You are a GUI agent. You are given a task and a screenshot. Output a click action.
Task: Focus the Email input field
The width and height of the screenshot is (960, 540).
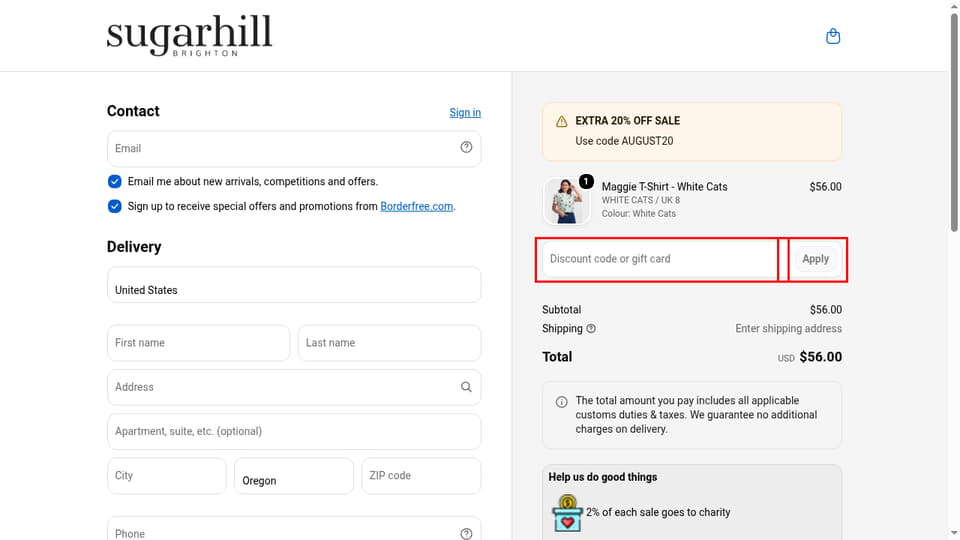click(294, 149)
